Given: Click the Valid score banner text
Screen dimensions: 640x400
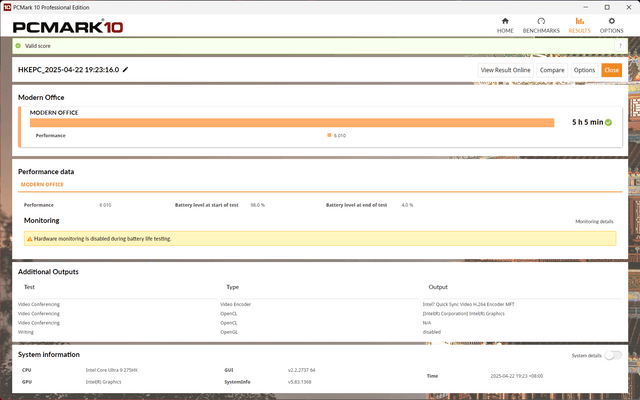Looking at the screenshot, I should coord(38,46).
